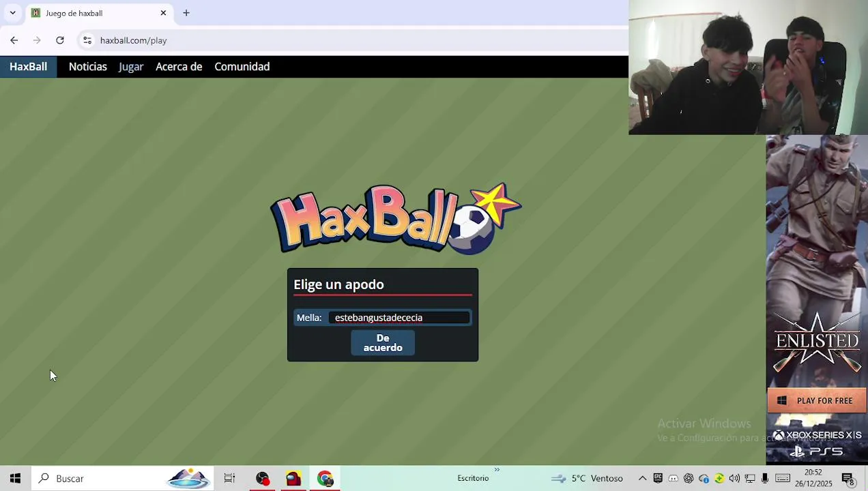Open the touch keyboard icon
The image size is (868, 491).
[x=783, y=478]
